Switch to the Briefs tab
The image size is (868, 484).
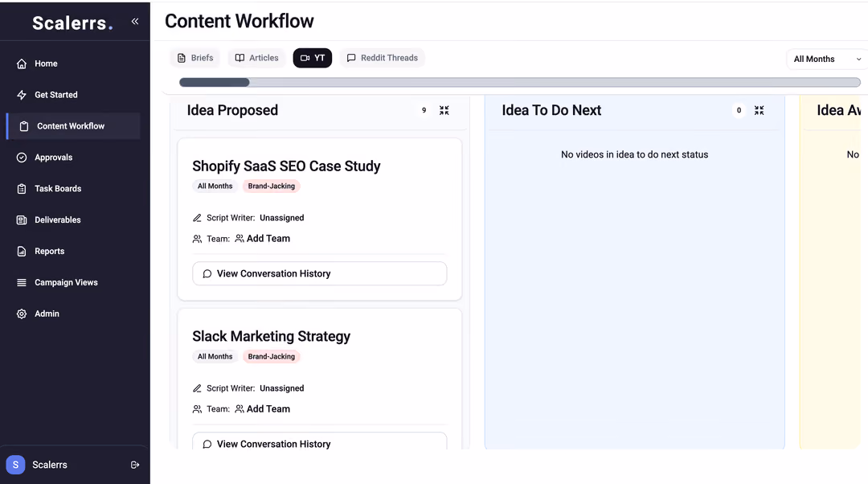point(194,58)
